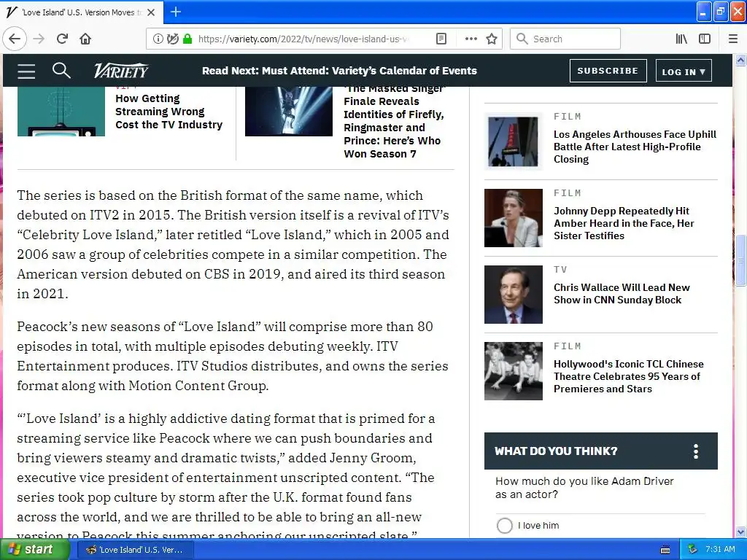Open Johnny Depp Repeatedly Hit Amber Heard headline
Screen dimensions: 747x560
click(x=624, y=223)
